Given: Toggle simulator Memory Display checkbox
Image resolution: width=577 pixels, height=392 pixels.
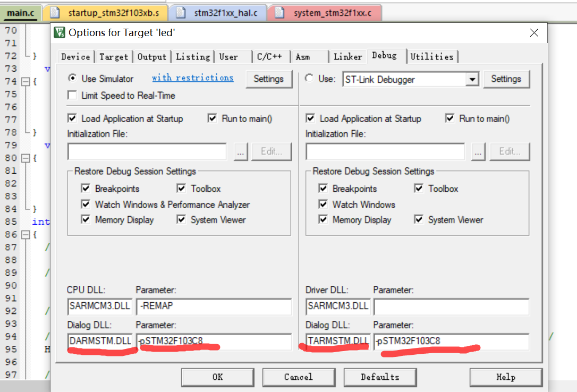Looking at the screenshot, I should click(x=86, y=219).
